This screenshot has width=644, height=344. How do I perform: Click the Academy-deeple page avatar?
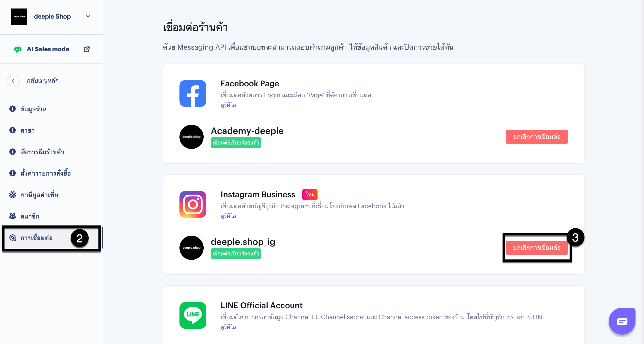click(x=192, y=137)
